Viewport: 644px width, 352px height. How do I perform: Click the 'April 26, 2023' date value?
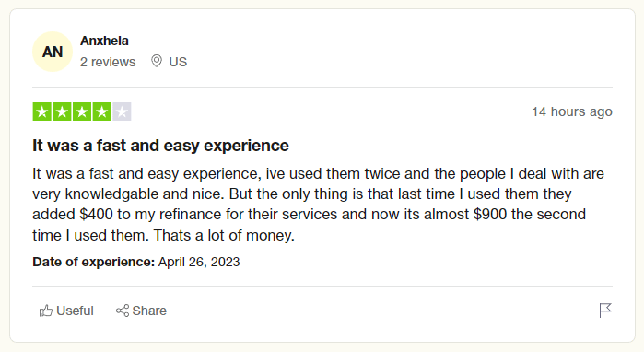pos(199,262)
